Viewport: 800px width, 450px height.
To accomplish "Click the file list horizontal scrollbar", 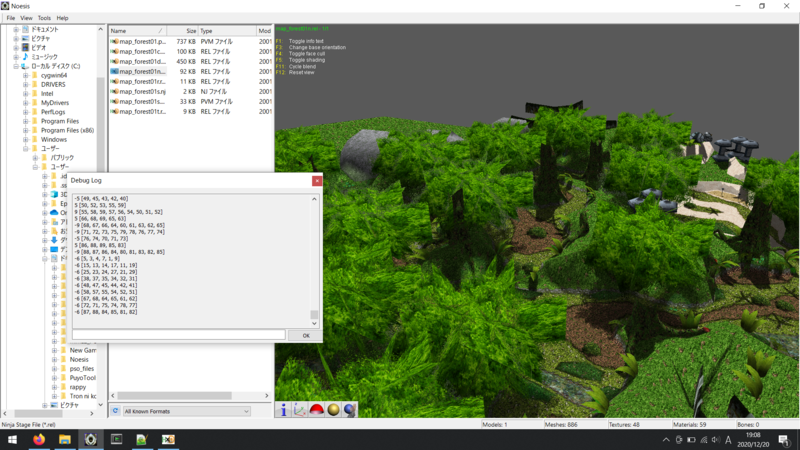I will point(174,395).
